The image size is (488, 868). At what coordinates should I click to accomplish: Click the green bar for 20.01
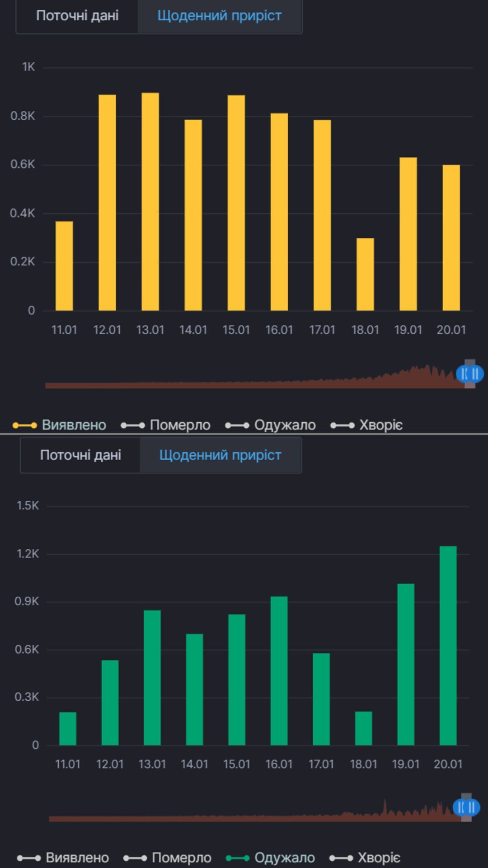click(448, 646)
